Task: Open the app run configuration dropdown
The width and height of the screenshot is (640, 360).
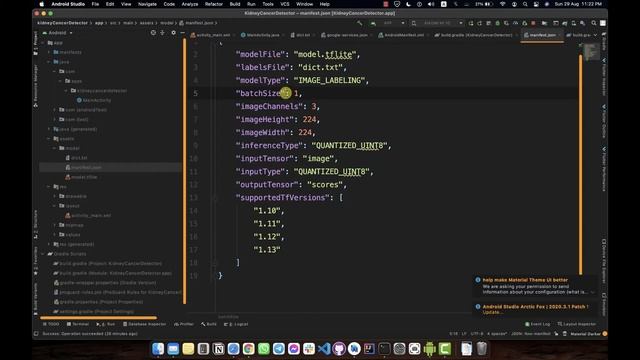Action: [x=388, y=23]
